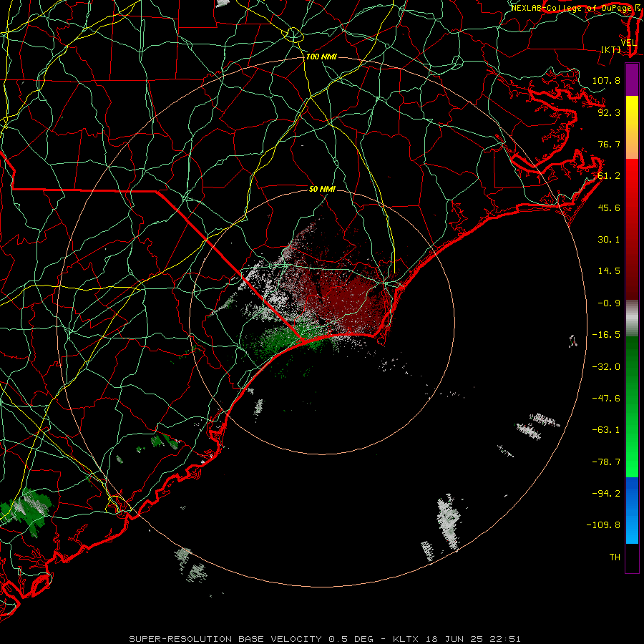Click the blue segment of the color bar
Screen dimensions: 644x644
click(632, 510)
